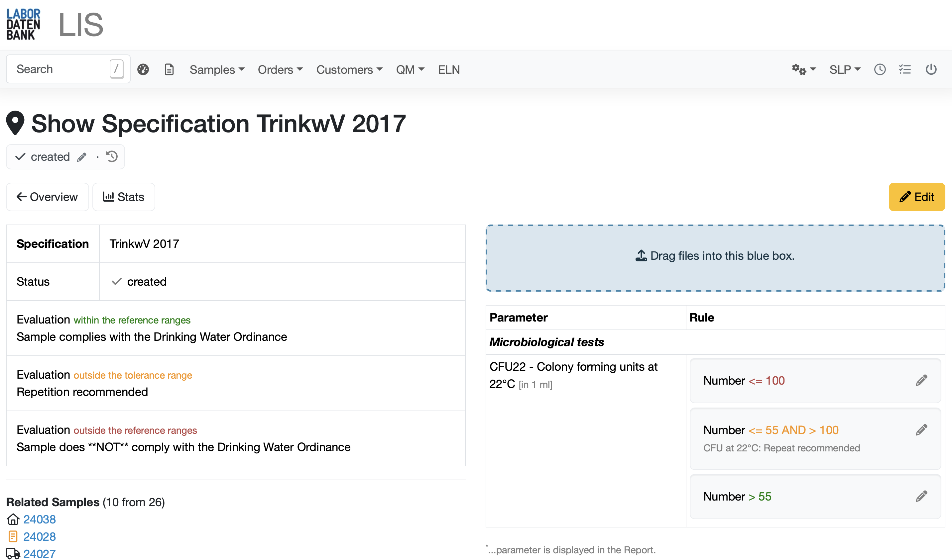The image size is (952, 560).
Task: Edit the 'Number > 55' rule pencil
Action: [921, 496]
